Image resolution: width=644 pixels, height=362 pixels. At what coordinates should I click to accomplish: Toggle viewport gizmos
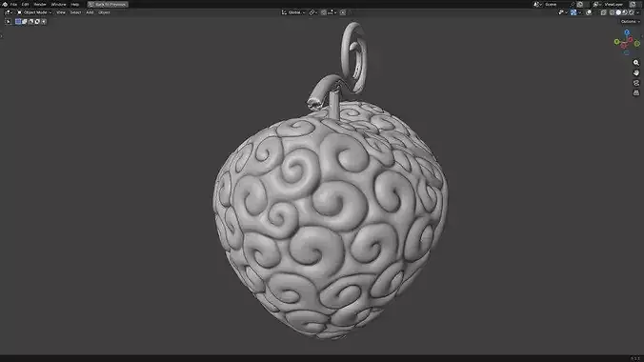(x=574, y=12)
